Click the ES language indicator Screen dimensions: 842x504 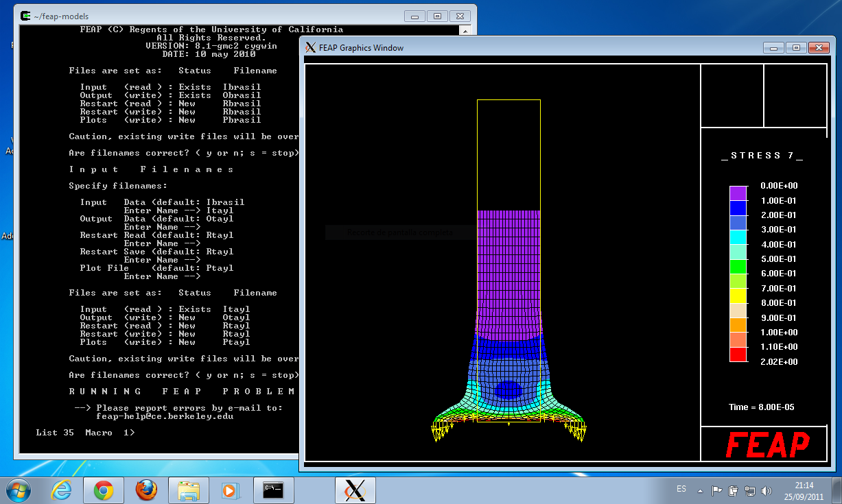[681, 489]
